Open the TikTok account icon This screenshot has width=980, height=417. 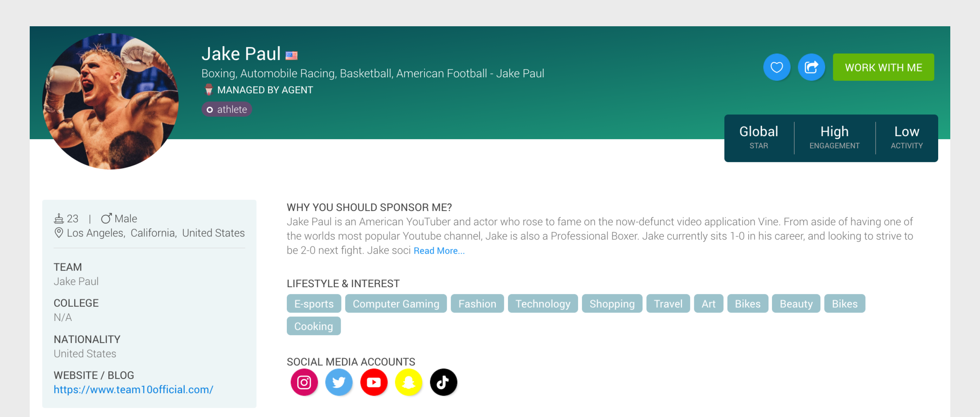point(443,382)
